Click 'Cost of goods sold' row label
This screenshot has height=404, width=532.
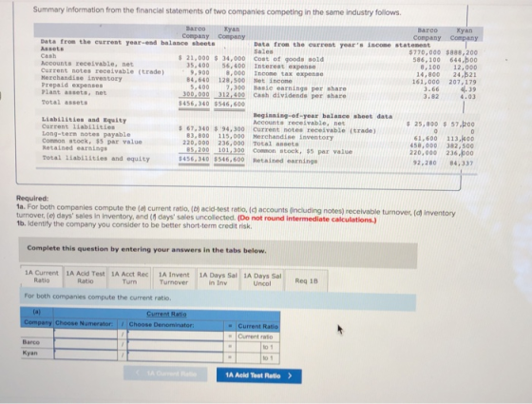[289, 59]
